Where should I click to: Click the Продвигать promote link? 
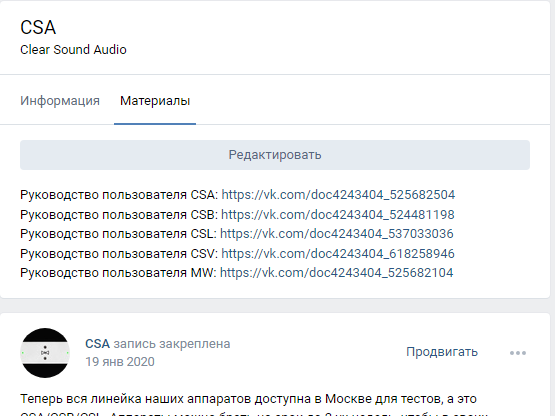pos(442,352)
